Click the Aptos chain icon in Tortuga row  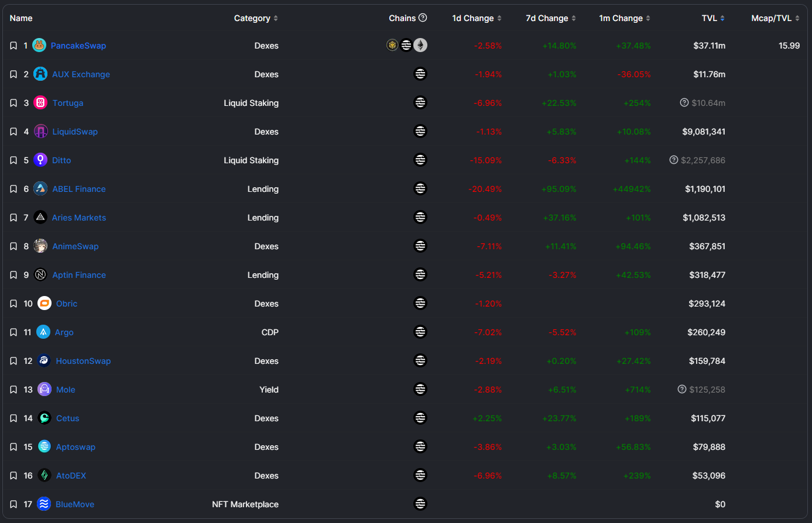[x=420, y=102]
